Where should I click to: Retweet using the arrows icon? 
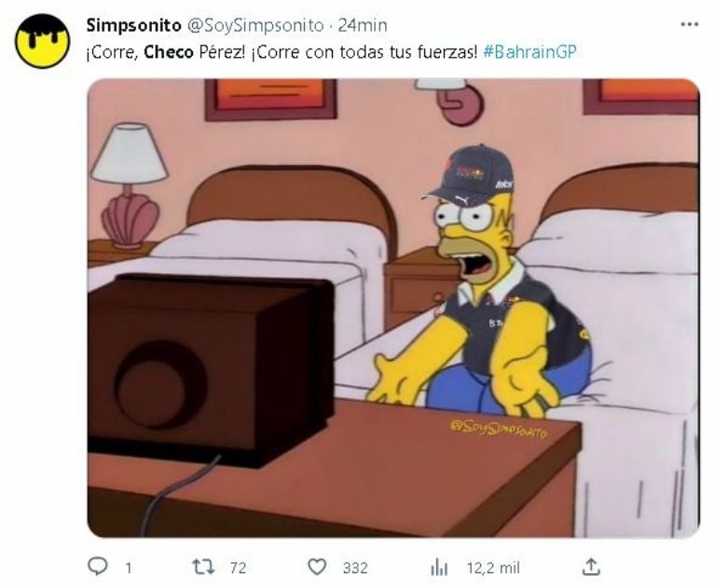[203, 567]
